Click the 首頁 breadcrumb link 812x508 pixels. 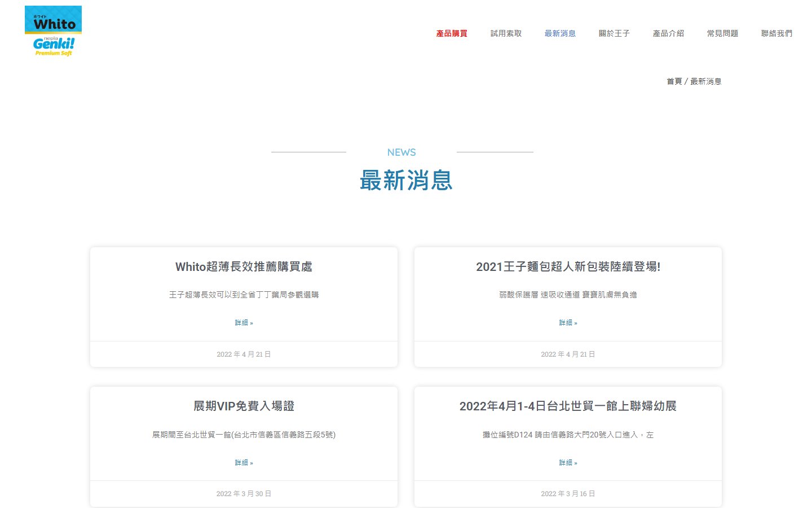674,81
